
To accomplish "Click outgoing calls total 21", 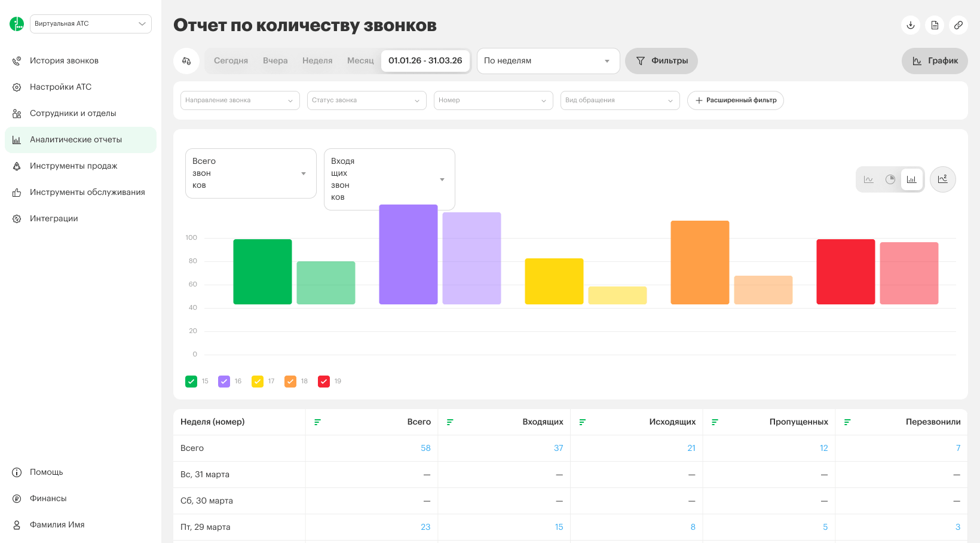I will click(x=691, y=449).
